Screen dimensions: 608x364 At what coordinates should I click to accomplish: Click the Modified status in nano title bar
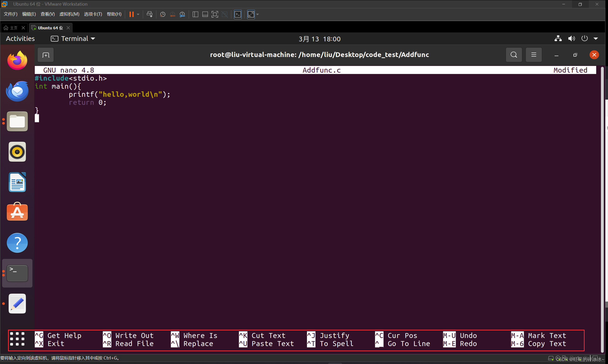pos(570,70)
